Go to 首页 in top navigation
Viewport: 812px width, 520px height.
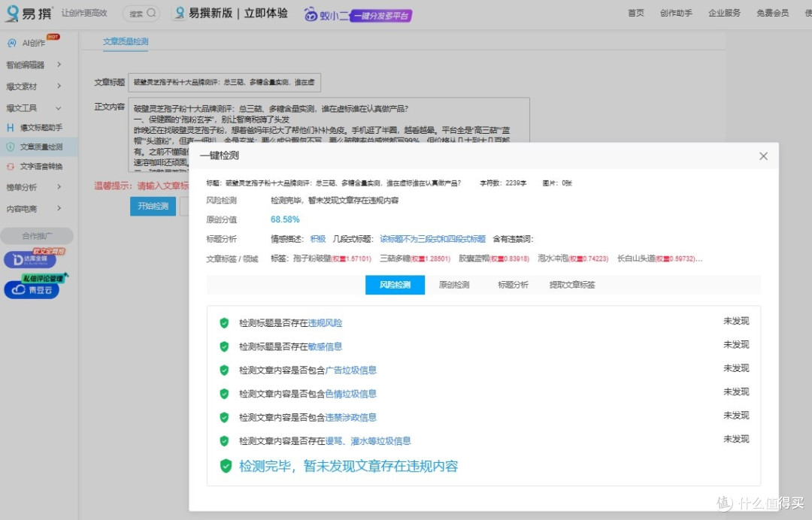[636, 13]
